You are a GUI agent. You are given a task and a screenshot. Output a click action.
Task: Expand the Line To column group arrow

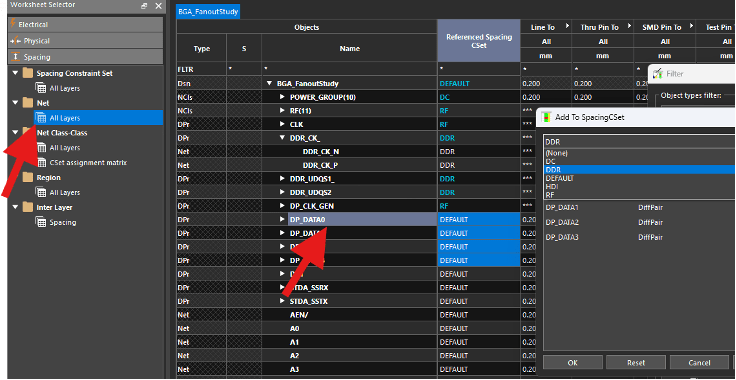pyautogui.click(x=567, y=26)
